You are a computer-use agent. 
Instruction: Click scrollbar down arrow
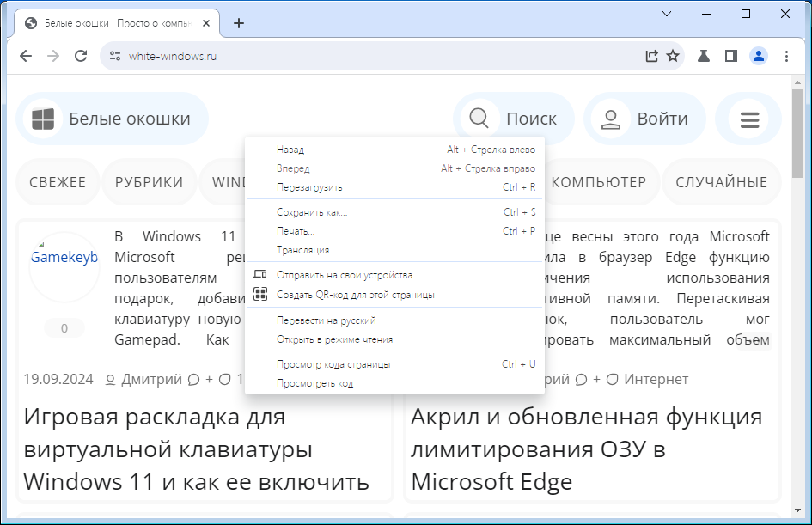coord(797,510)
